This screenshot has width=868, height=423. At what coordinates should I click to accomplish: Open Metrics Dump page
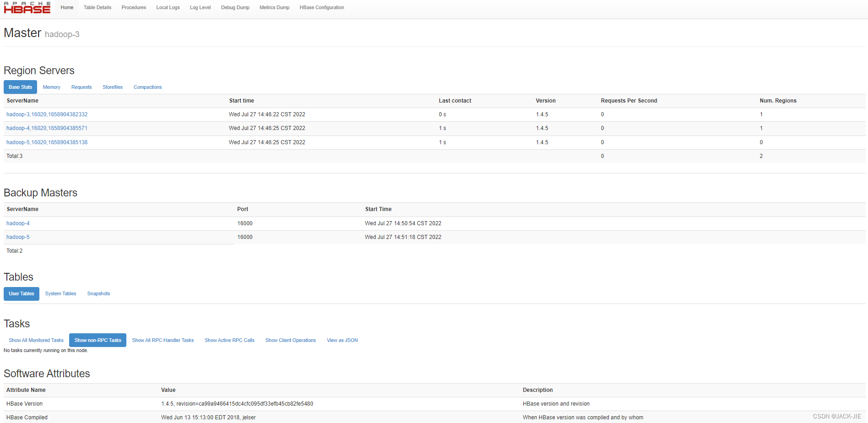click(274, 7)
